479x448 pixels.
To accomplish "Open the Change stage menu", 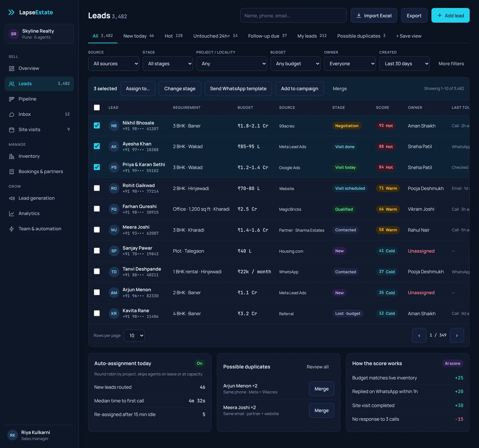I will [180, 89].
